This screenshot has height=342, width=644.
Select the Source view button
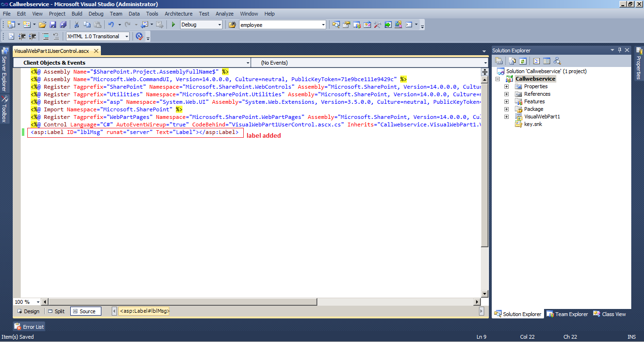point(86,311)
